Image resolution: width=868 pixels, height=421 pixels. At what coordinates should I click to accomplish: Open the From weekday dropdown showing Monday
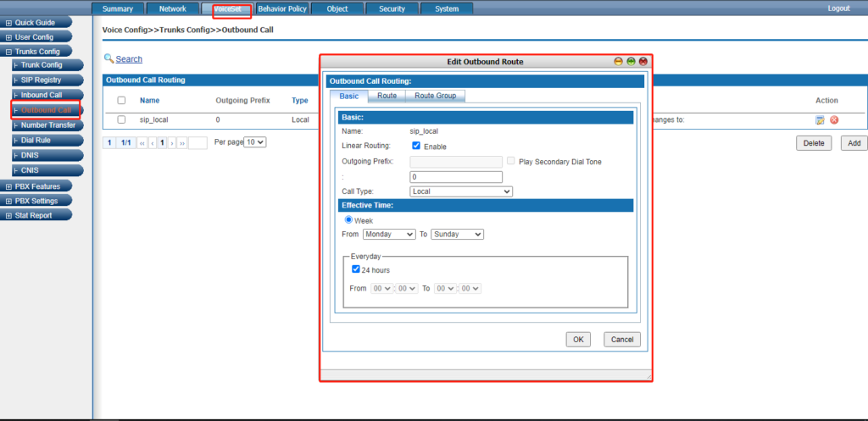389,234
